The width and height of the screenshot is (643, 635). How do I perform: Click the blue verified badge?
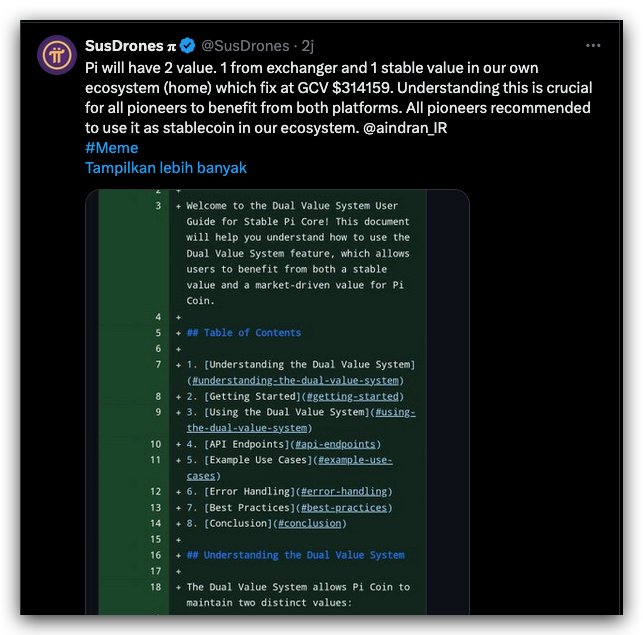click(187, 46)
